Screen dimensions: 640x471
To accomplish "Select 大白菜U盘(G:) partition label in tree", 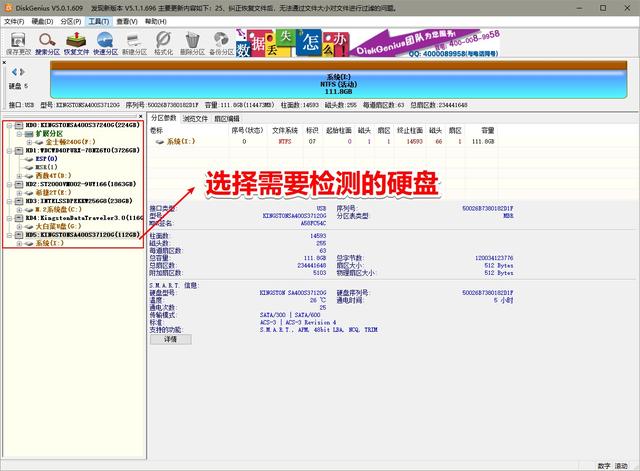I will click(58, 226).
